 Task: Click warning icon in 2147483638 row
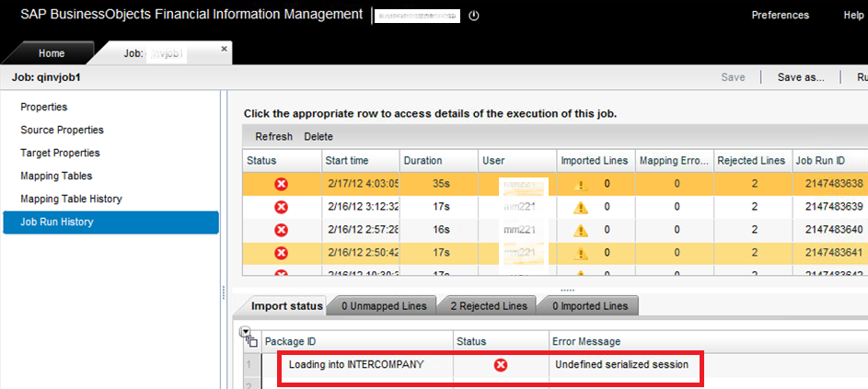580,185
